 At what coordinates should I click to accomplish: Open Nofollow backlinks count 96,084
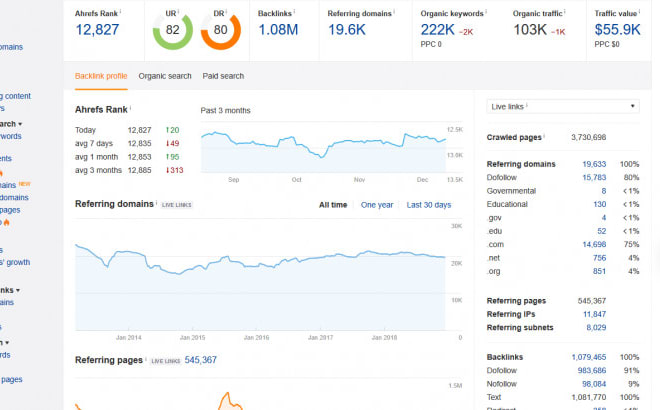pyautogui.click(x=594, y=384)
